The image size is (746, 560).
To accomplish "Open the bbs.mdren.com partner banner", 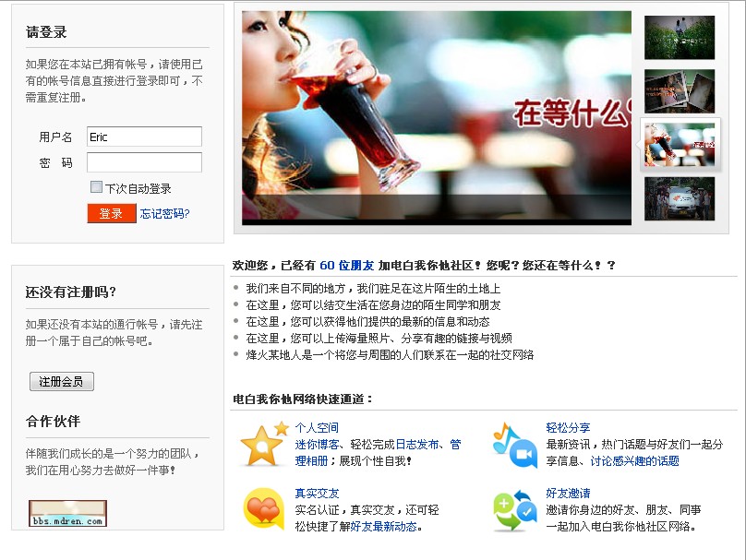I will tap(67, 514).
